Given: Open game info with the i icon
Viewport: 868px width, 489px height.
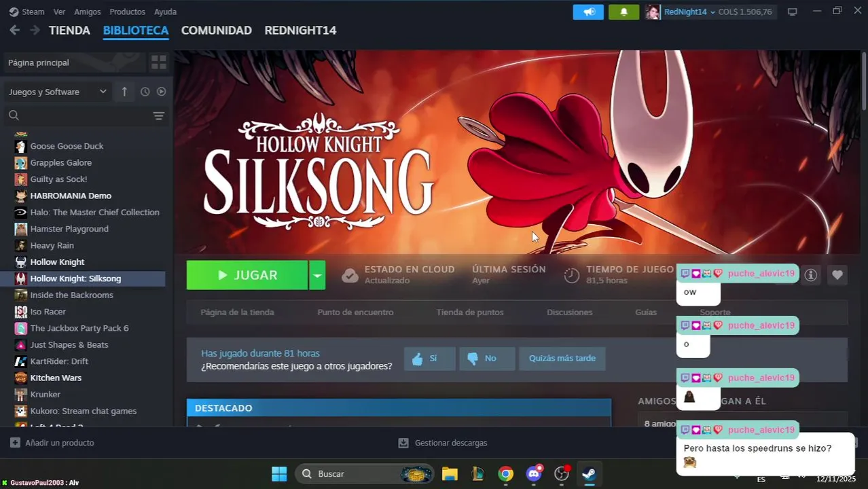Looking at the screenshot, I should pos(810,275).
